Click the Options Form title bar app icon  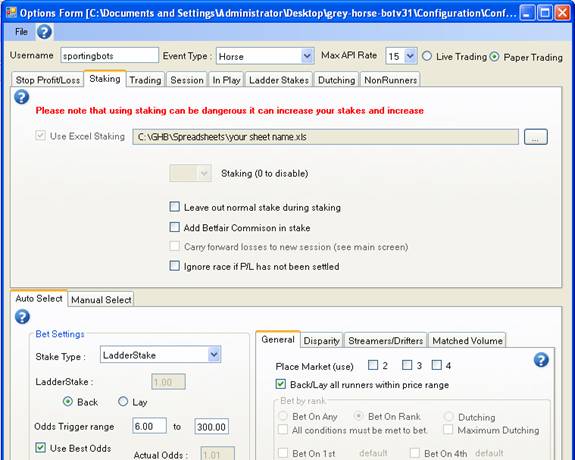(x=11, y=13)
